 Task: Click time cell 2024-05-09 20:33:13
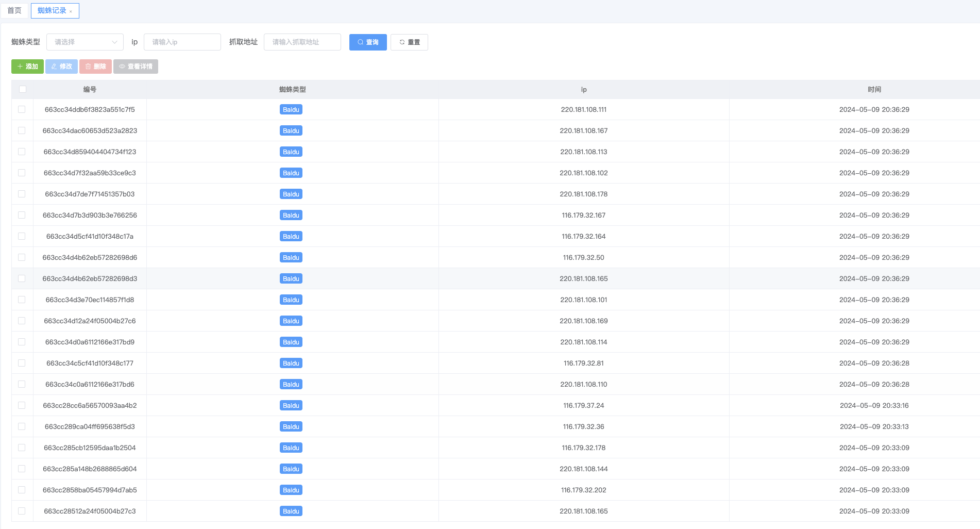[x=874, y=426]
